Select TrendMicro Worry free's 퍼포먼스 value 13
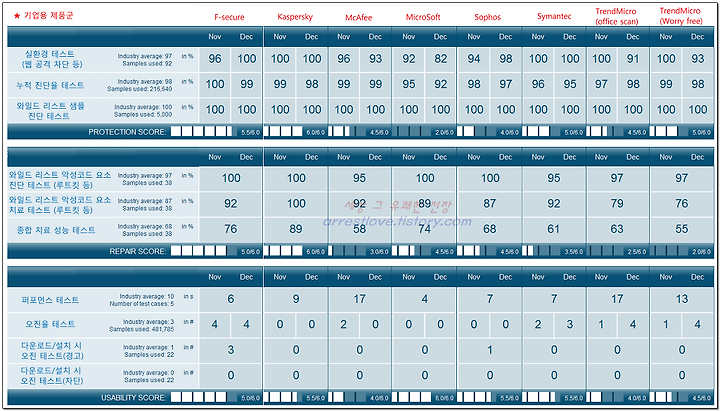720x411 pixels. (x=681, y=299)
